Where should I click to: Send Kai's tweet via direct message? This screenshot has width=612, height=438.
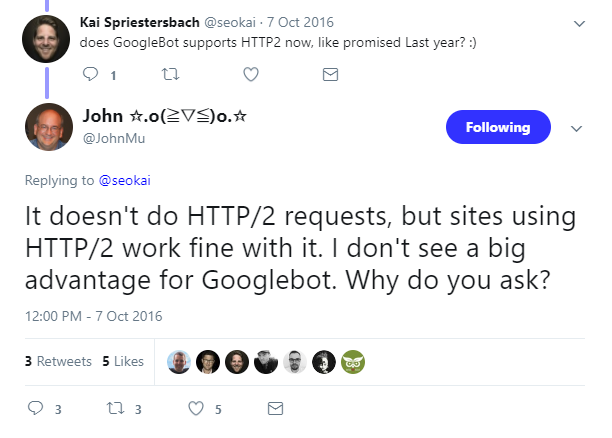(x=330, y=74)
